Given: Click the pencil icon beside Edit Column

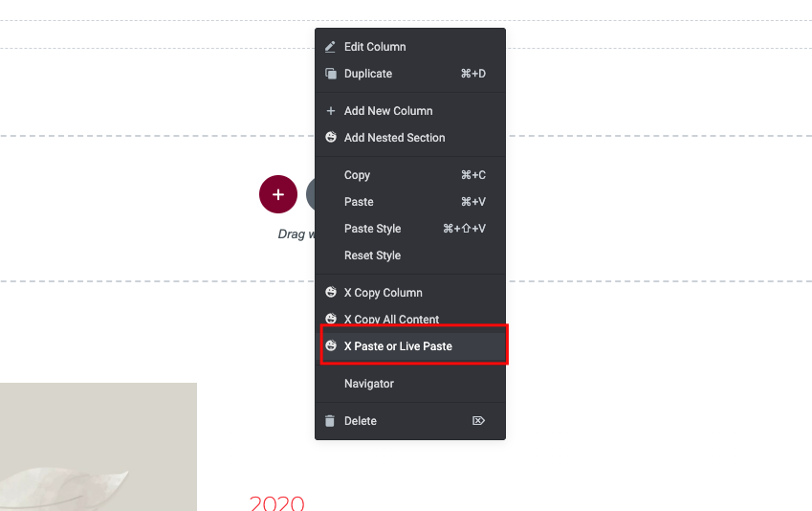Looking at the screenshot, I should click(x=330, y=47).
